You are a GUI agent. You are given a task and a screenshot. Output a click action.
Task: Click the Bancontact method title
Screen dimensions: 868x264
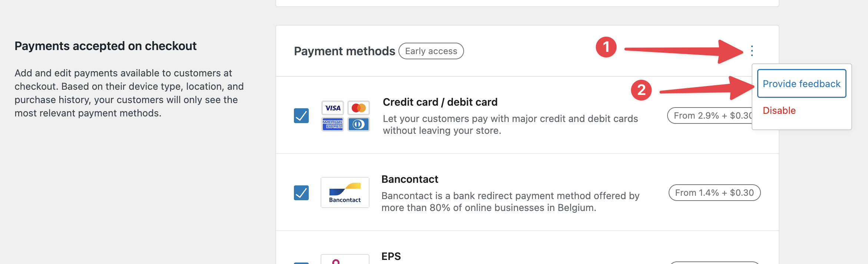410,179
